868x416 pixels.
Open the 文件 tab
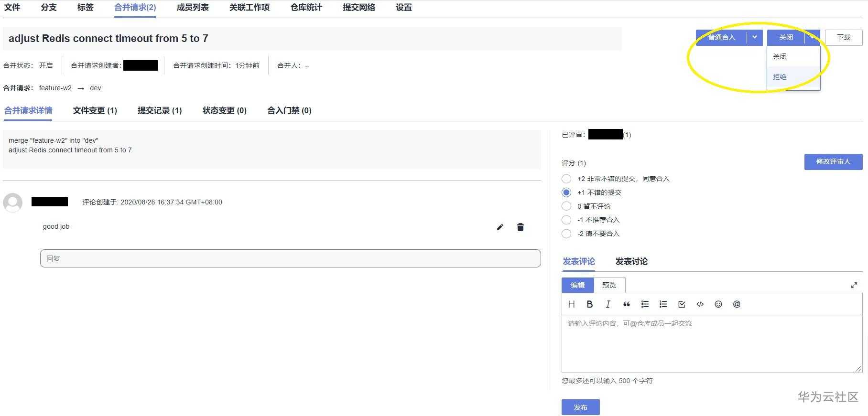(12, 8)
